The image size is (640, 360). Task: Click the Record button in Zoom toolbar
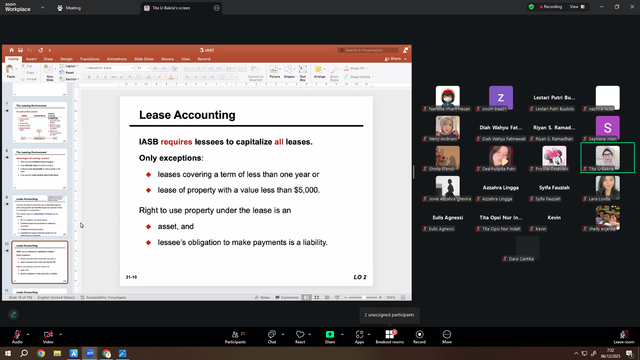pos(419,337)
